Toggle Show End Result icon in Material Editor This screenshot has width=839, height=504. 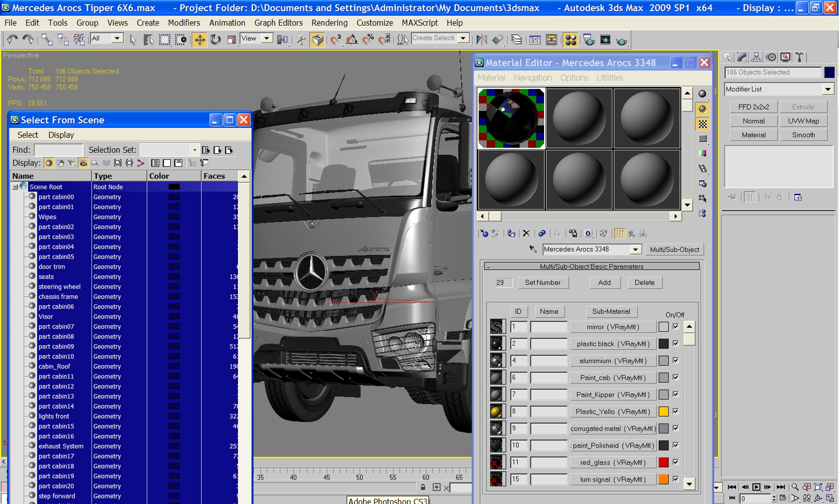click(620, 233)
